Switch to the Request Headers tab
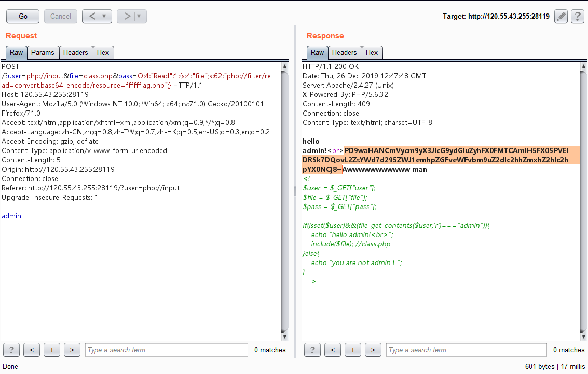588x374 pixels. [x=75, y=52]
